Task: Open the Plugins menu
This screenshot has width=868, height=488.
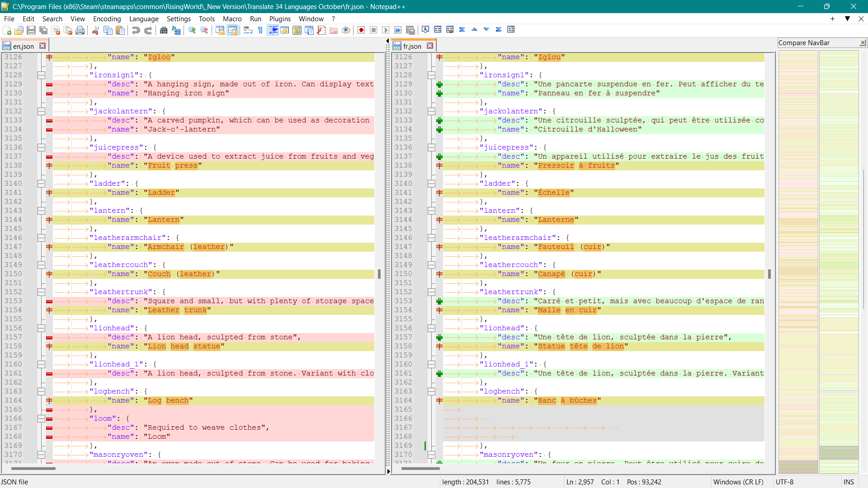Action: click(x=279, y=19)
